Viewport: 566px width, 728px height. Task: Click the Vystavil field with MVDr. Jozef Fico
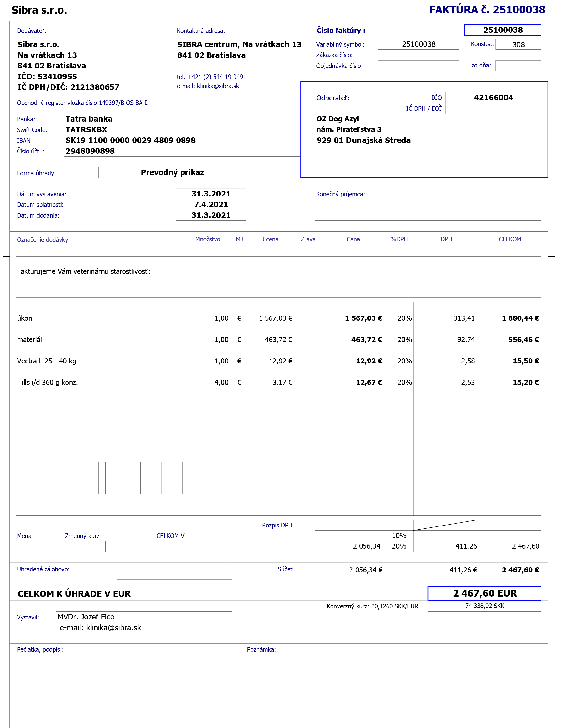pyautogui.click(x=144, y=622)
